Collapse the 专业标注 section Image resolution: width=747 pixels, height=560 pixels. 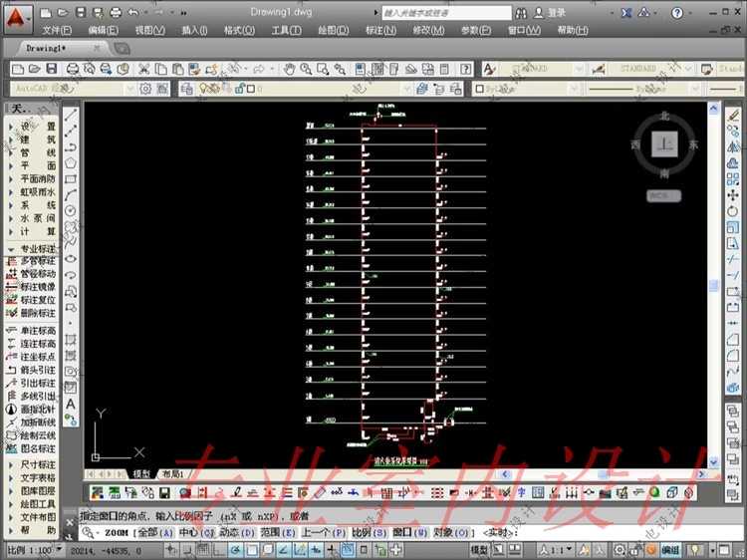click(32, 249)
